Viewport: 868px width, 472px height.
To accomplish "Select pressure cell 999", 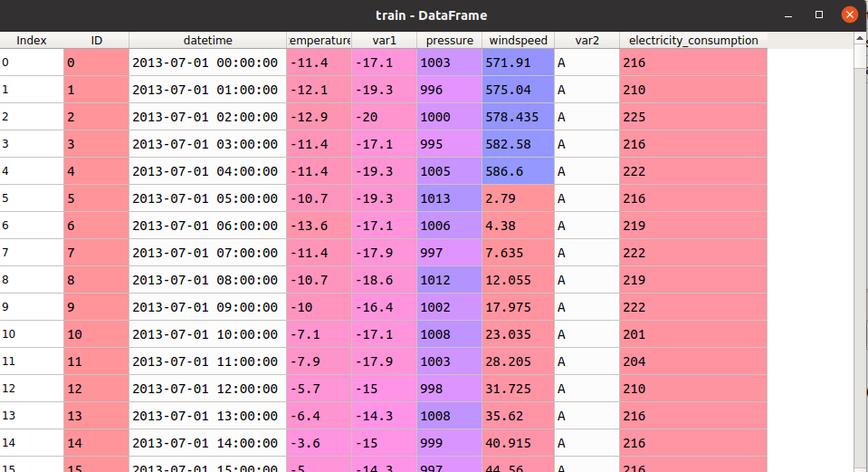I will tap(450, 443).
